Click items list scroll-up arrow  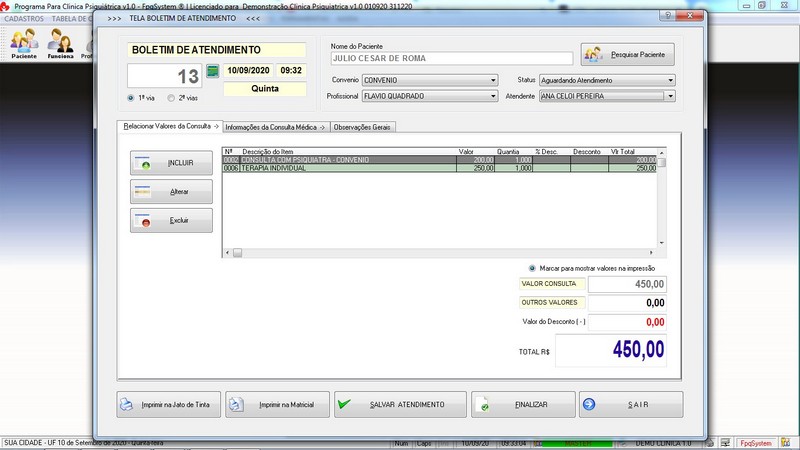coord(662,153)
